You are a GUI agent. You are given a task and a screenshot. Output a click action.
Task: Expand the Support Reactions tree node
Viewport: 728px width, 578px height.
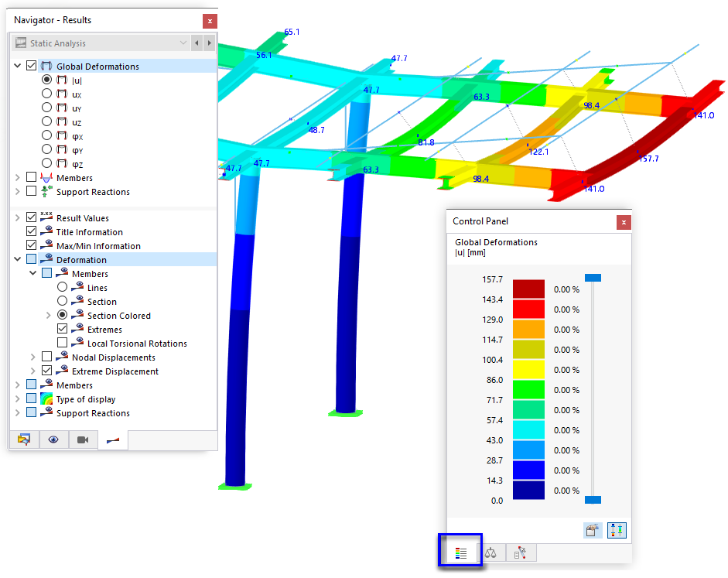[17, 191]
